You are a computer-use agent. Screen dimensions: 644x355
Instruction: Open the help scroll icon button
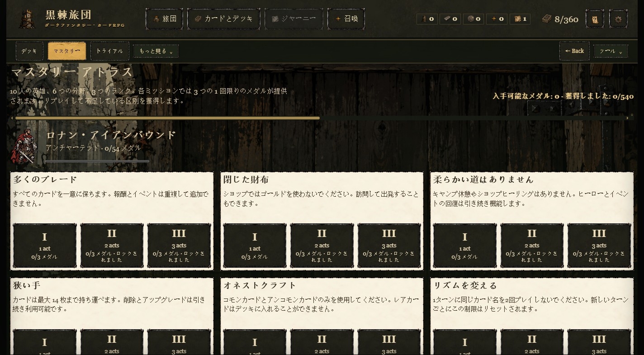coord(595,19)
